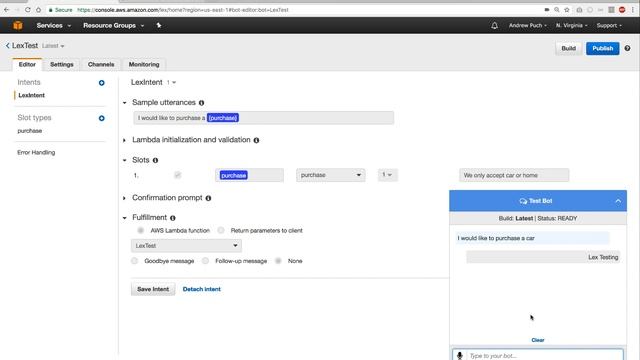Collapse the Slots section
640x360 pixels.
click(124, 160)
